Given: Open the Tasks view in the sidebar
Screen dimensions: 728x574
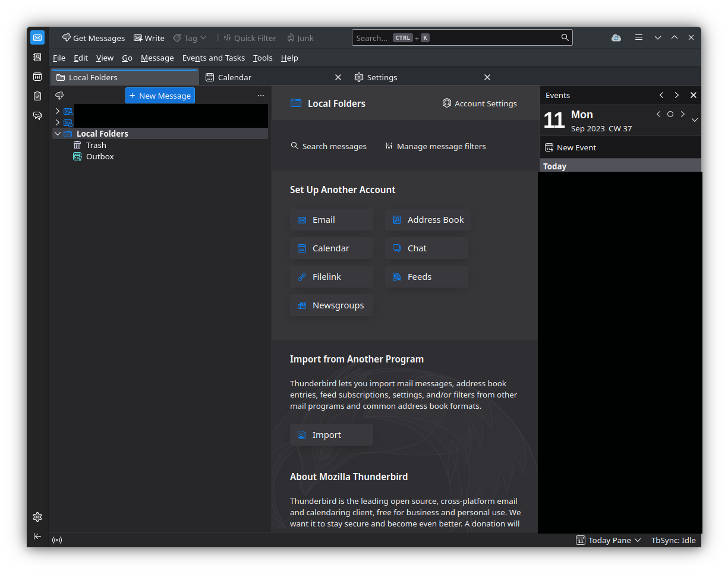Looking at the screenshot, I should click(37, 96).
